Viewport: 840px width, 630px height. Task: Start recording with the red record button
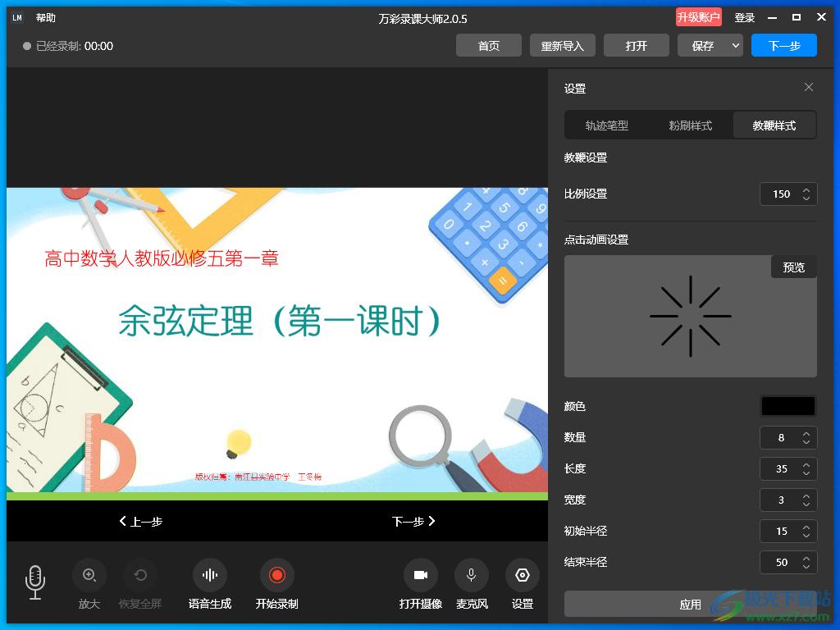[x=276, y=576]
